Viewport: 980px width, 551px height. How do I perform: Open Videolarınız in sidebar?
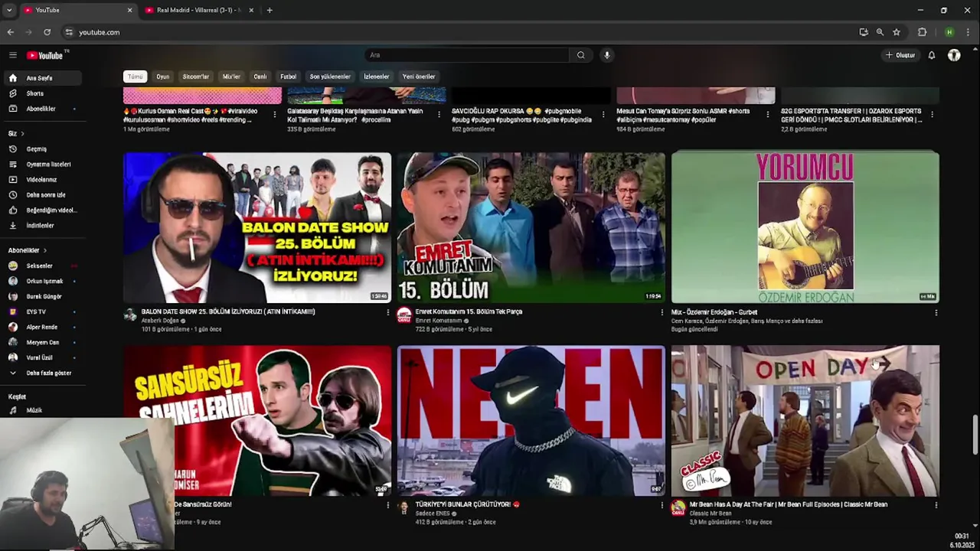point(41,180)
